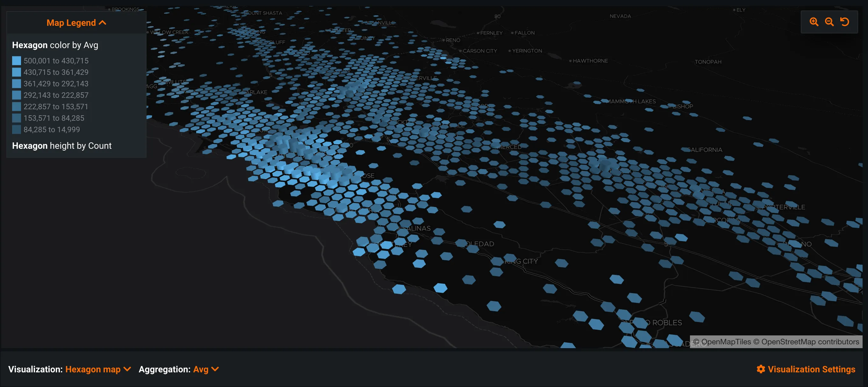Click the FERNLEY map label
The height and width of the screenshot is (387, 868).
491,33
